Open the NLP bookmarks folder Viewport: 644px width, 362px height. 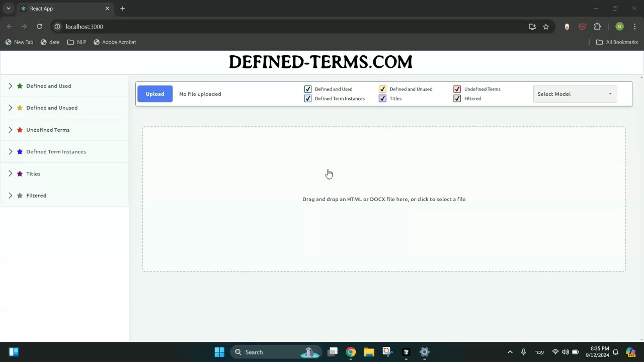click(76, 42)
